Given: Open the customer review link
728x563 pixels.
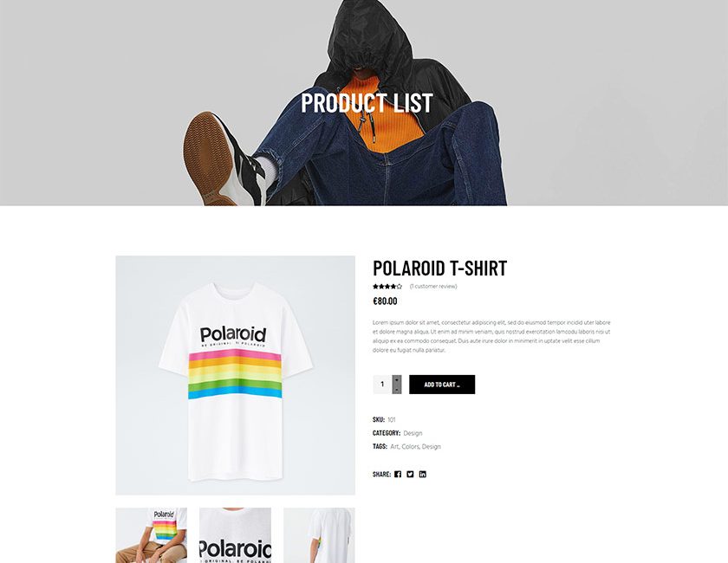Looking at the screenshot, I should pyautogui.click(x=433, y=287).
